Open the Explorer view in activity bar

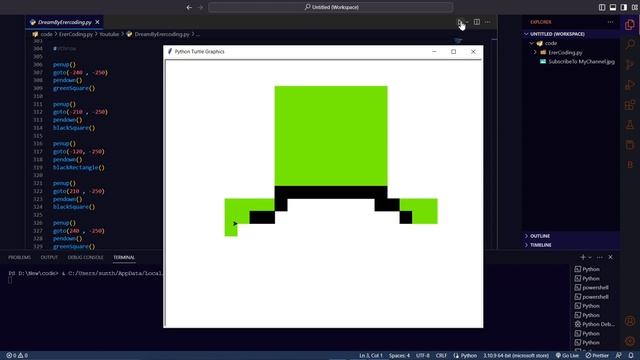pyautogui.click(x=630, y=24)
